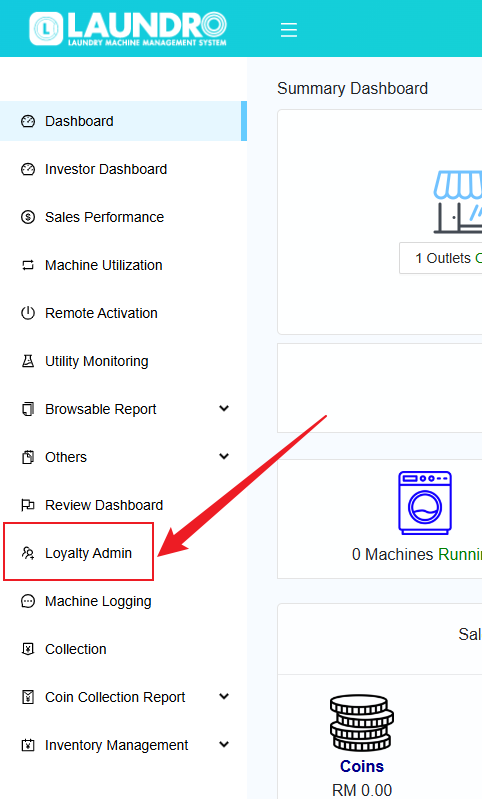Click the Utility Monitoring flask icon
This screenshot has height=799, width=482.
pos(28,361)
